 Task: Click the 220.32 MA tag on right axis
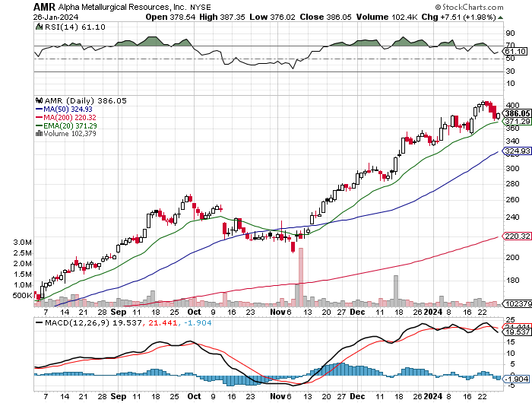tap(517, 236)
